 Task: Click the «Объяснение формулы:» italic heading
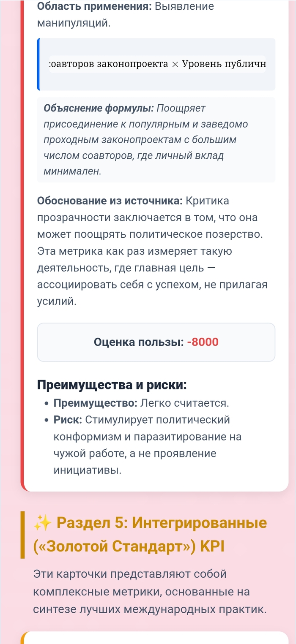[x=99, y=108]
